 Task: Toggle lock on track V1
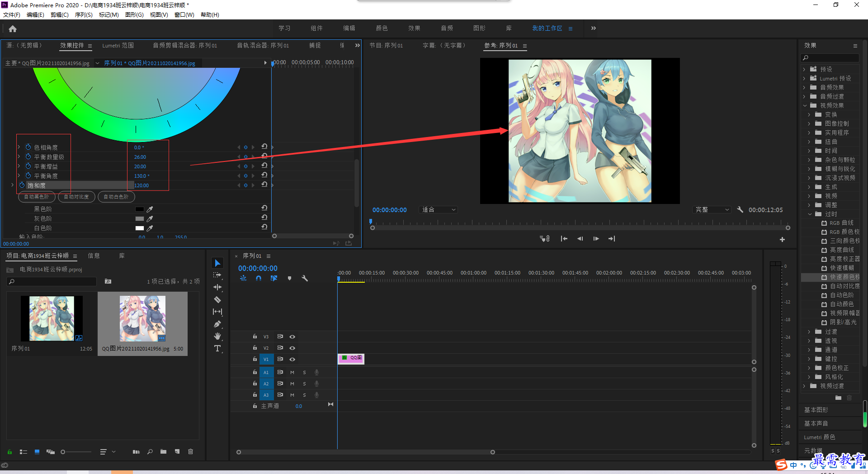click(255, 359)
